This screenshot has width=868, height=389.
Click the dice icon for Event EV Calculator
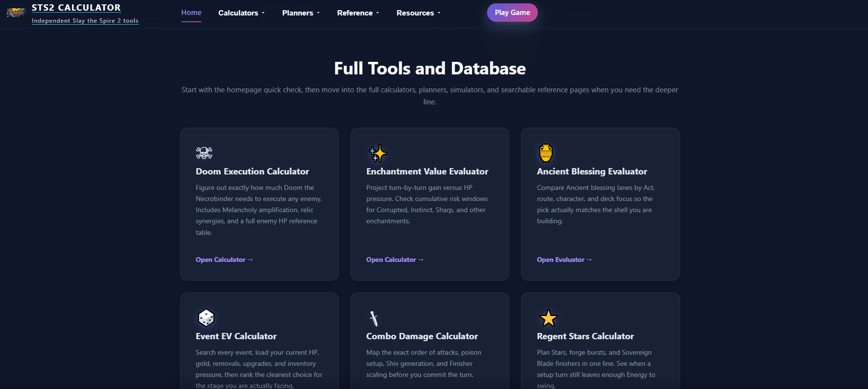206,318
